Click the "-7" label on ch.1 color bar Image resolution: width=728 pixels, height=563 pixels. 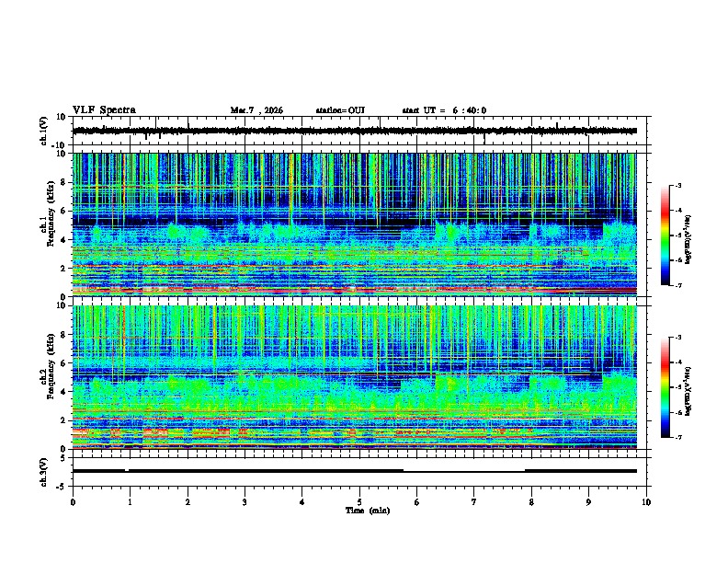677,285
